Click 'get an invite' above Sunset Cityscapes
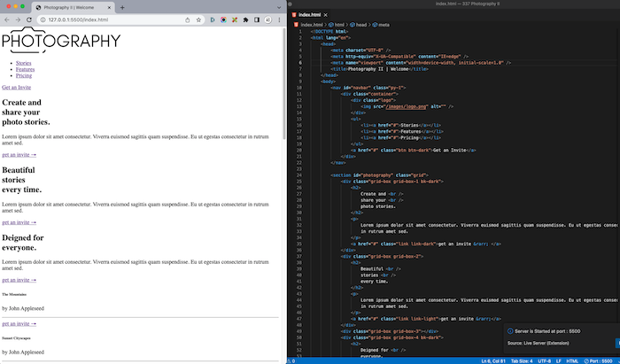 (x=19, y=324)
